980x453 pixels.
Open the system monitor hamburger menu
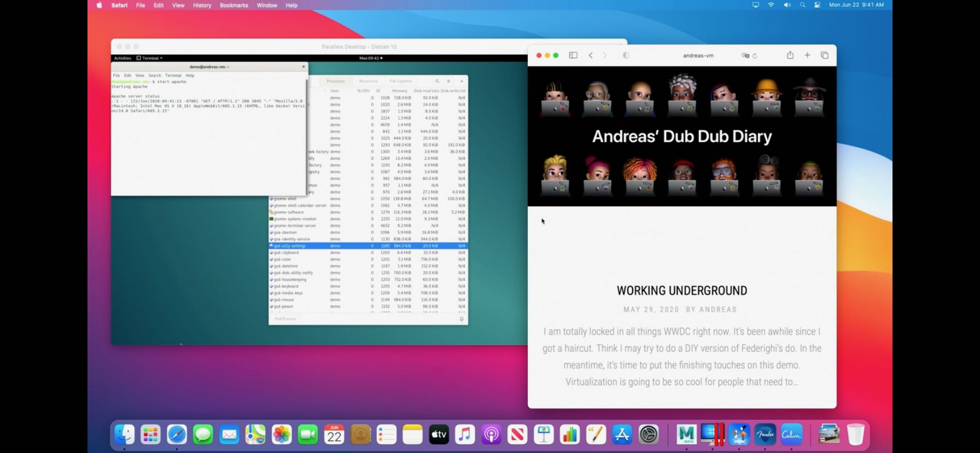(448, 81)
